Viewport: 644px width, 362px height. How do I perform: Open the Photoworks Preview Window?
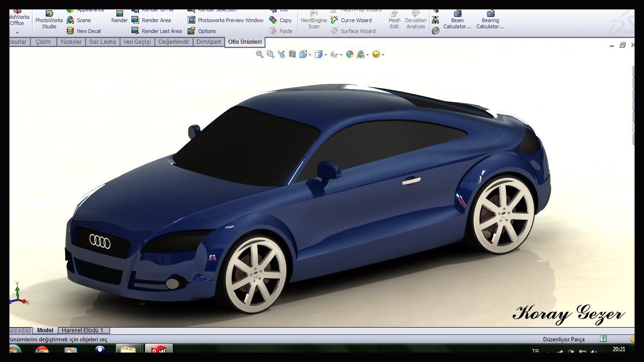click(x=226, y=20)
